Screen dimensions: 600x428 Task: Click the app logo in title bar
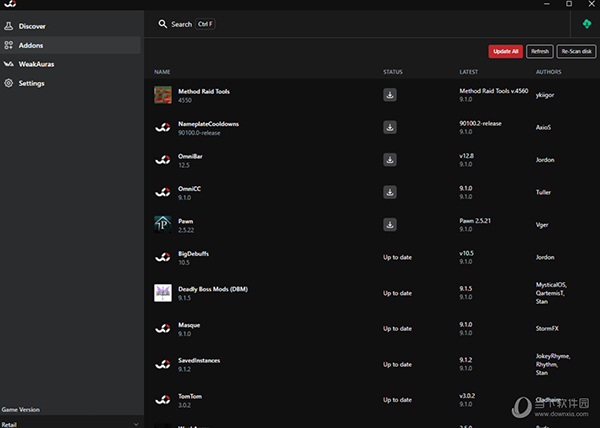pyautogui.click(x=10, y=4)
